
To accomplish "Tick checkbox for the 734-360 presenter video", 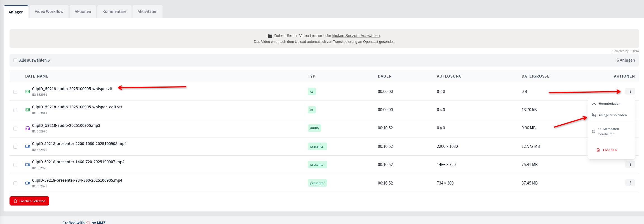I will [15, 183].
